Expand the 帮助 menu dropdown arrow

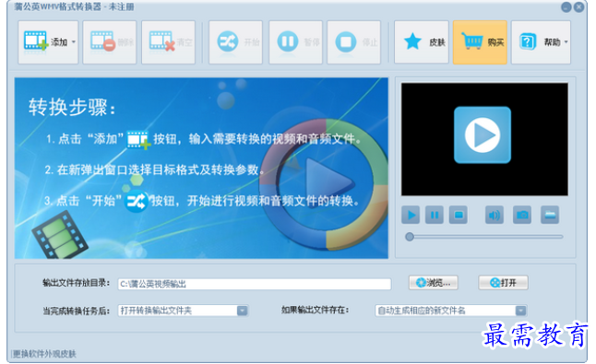(566, 41)
